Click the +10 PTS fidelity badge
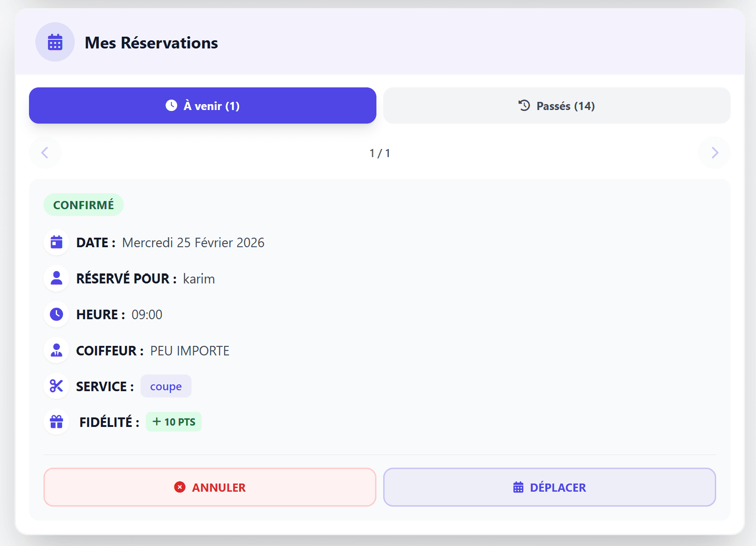 173,421
